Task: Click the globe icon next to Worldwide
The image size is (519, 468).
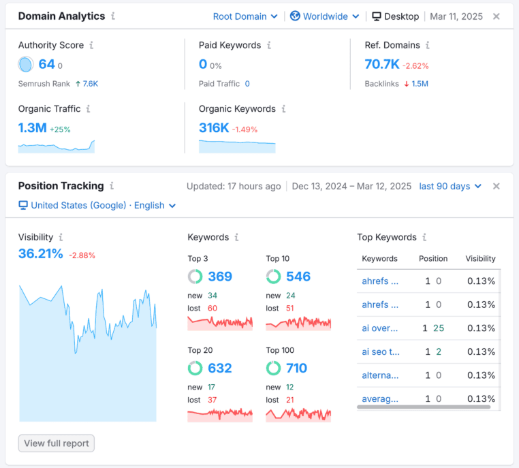Action: [295, 16]
